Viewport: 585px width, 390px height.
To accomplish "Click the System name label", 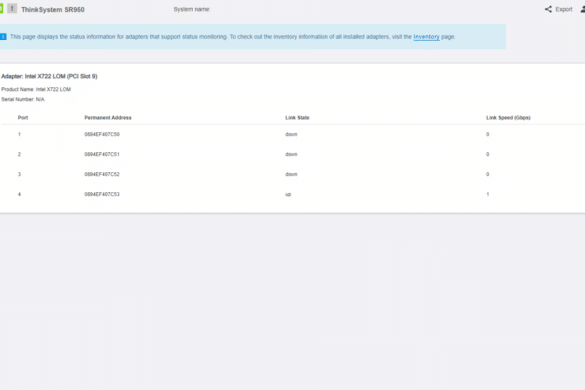I will pyautogui.click(x=192, y=9).
